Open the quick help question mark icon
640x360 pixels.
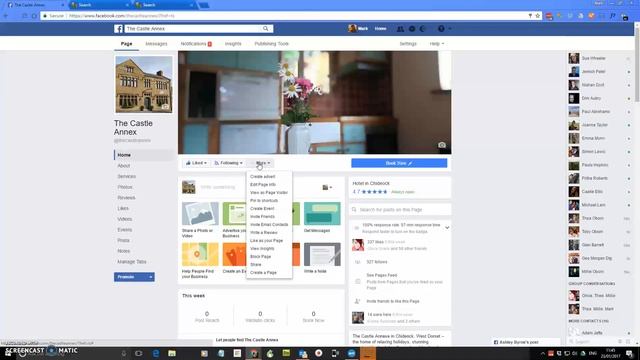pos(441,29)
